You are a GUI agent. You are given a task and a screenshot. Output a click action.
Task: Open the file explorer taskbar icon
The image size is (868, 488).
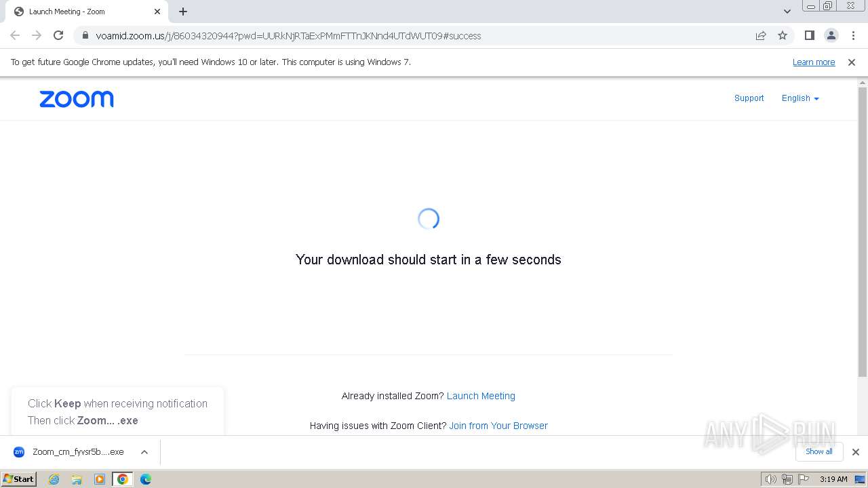pyautogui.click(x=77, y=479)
